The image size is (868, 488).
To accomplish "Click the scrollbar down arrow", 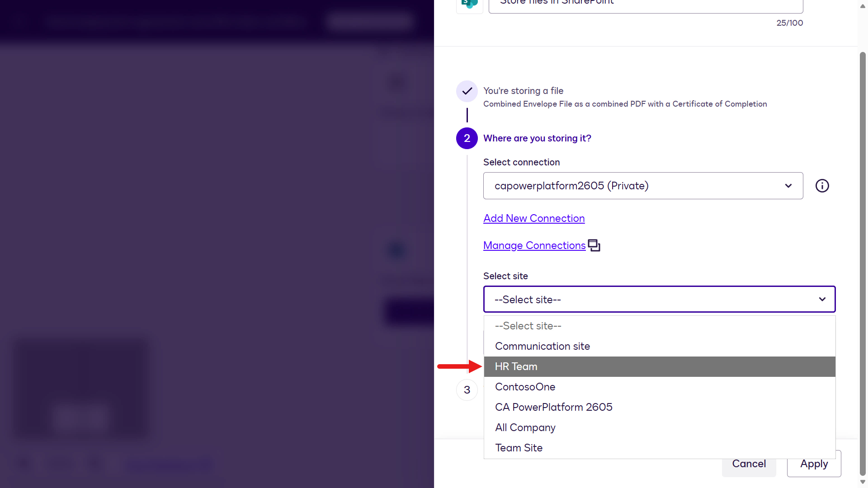I will [x=863, y=482].
